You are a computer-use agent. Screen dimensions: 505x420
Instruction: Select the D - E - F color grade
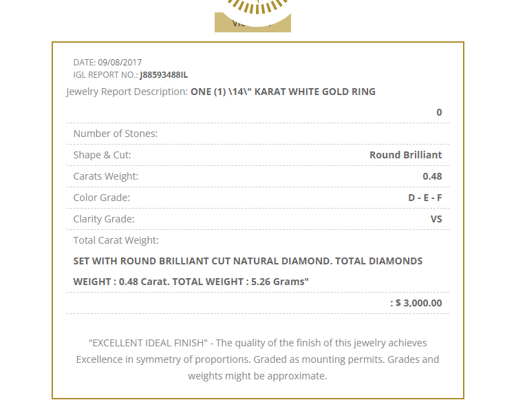pos(425,198)
